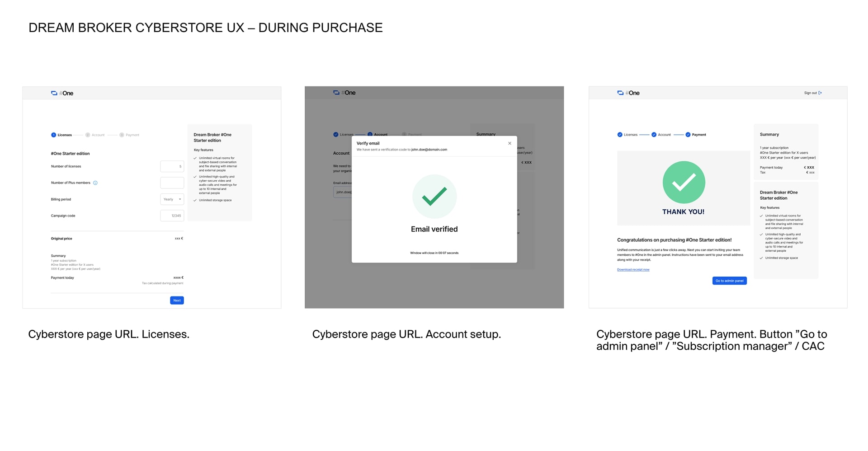The height and width of the screenshot is (451, 868).
Task: Select Account step in Thank You mockup
Action: 661,135
